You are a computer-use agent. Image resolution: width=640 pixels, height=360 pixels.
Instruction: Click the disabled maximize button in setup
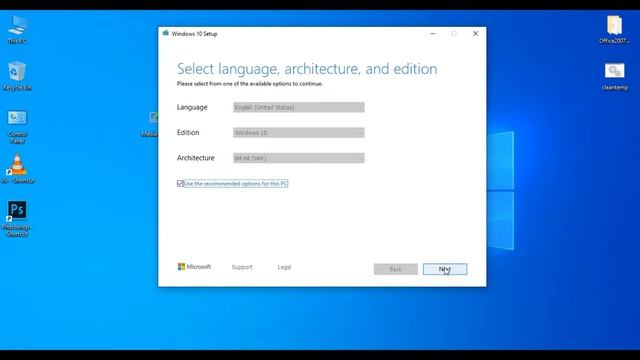pos(454,33)
